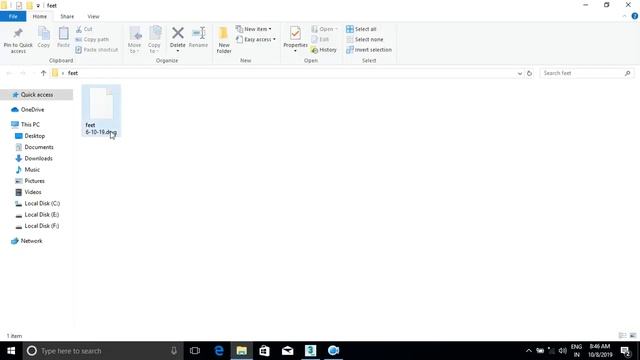Click the Copy path command
Screen dimensions: 640x360
92,39
